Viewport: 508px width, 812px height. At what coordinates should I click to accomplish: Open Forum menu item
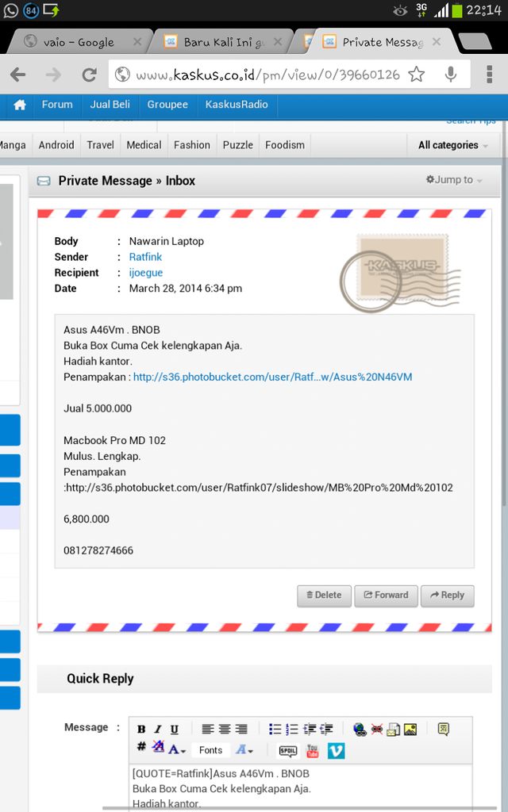click(57, 105)
